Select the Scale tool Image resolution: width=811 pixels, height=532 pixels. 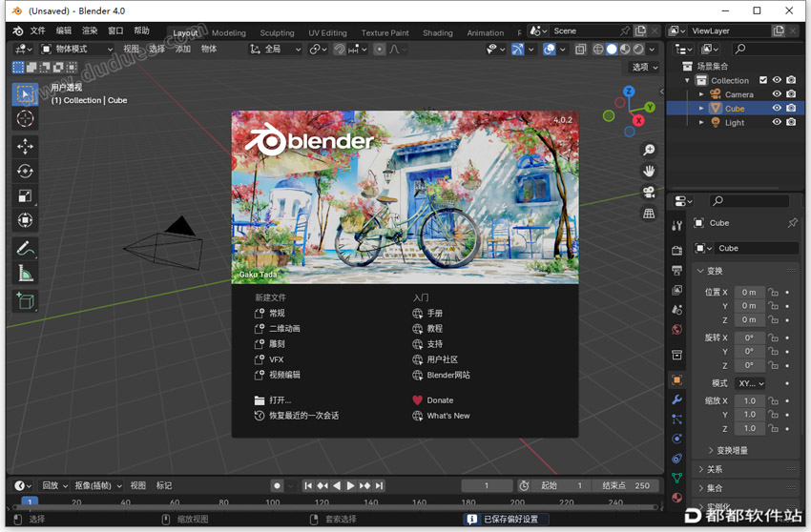[x=25, y=196]
